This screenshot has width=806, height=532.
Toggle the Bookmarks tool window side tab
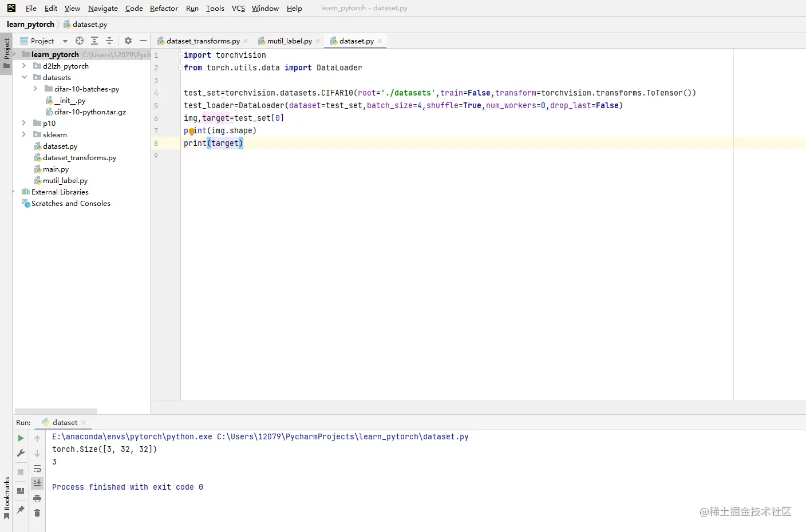pos(6,498)
